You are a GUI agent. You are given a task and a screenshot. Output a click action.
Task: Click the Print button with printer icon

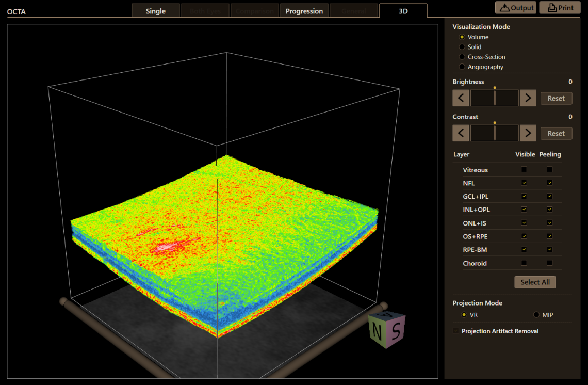pyautogui.click(x=560, y=8)
